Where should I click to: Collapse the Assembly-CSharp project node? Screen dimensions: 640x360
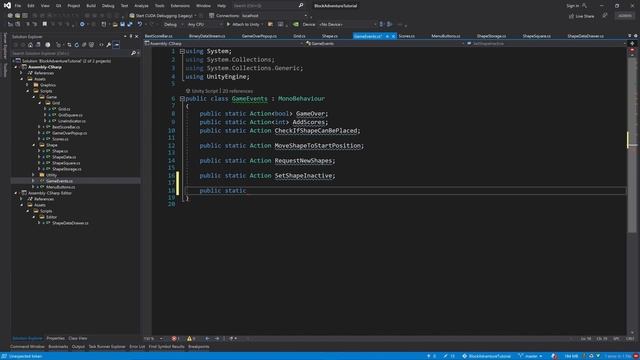(16, 67)
